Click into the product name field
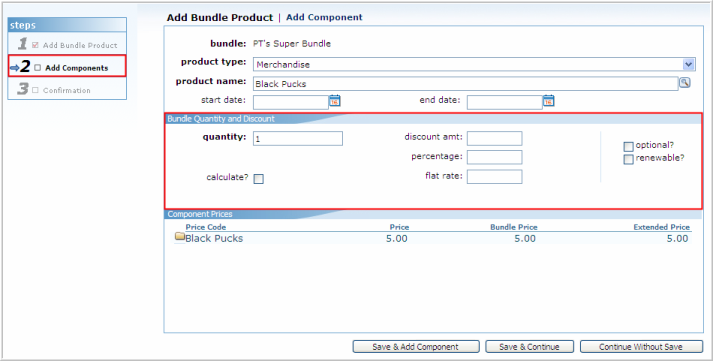The image size is (713, 361). tap(465, 84)
